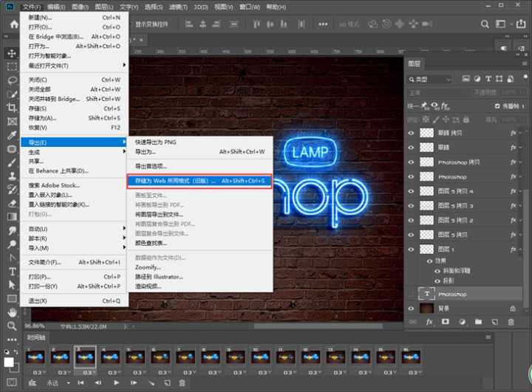Toggle visibility of 图层 5 拷贝 2 layer
Viewport: 532px width, 392px height.
point(412,221)
